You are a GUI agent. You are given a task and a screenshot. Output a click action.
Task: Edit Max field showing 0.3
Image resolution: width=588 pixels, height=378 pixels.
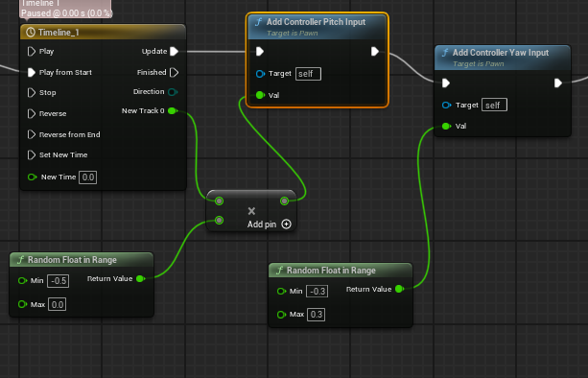[317, 315]
